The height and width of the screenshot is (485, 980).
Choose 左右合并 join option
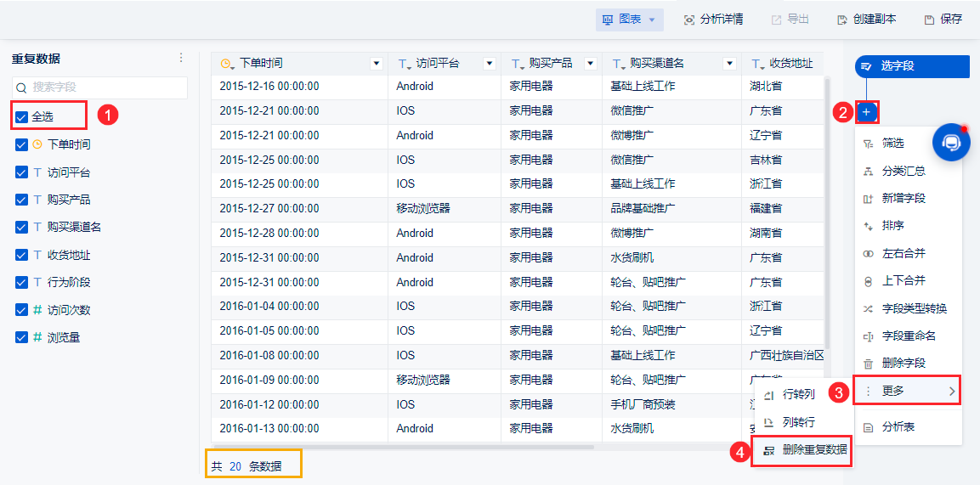908,253
